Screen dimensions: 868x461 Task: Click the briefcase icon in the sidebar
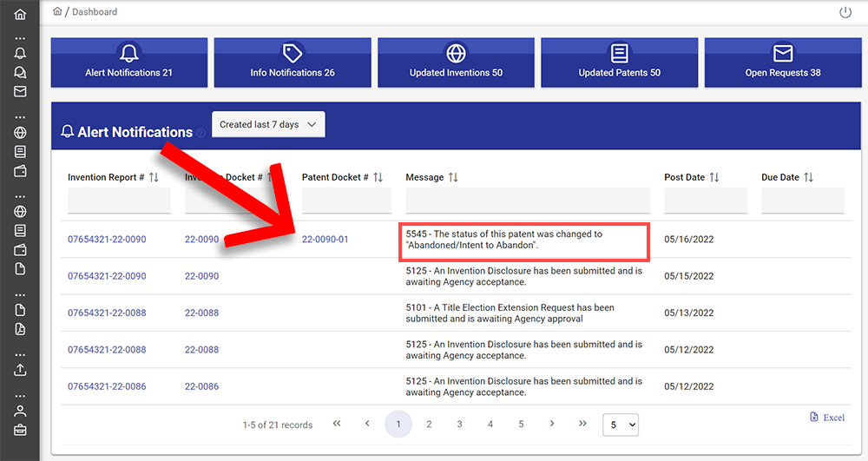(x=20, y=430)
